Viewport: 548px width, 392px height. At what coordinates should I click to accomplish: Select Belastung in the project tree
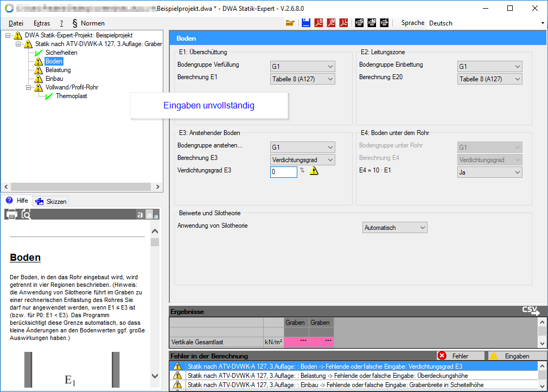coord(58,70)
